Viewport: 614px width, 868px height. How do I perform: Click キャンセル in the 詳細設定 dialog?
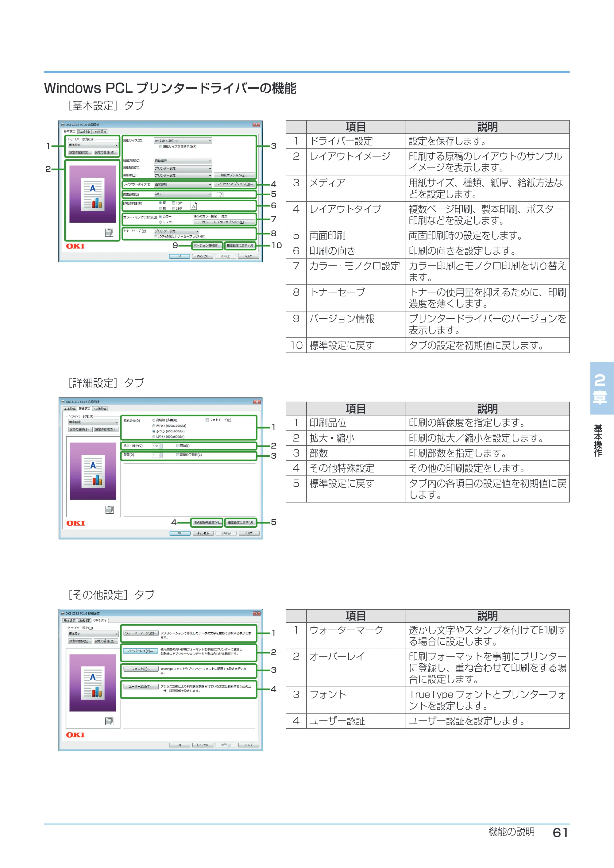point(203,534)
